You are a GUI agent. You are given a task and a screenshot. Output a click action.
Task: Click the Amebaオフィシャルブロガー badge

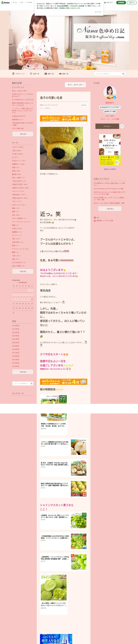pyautogui.click(x=110, y=107)
